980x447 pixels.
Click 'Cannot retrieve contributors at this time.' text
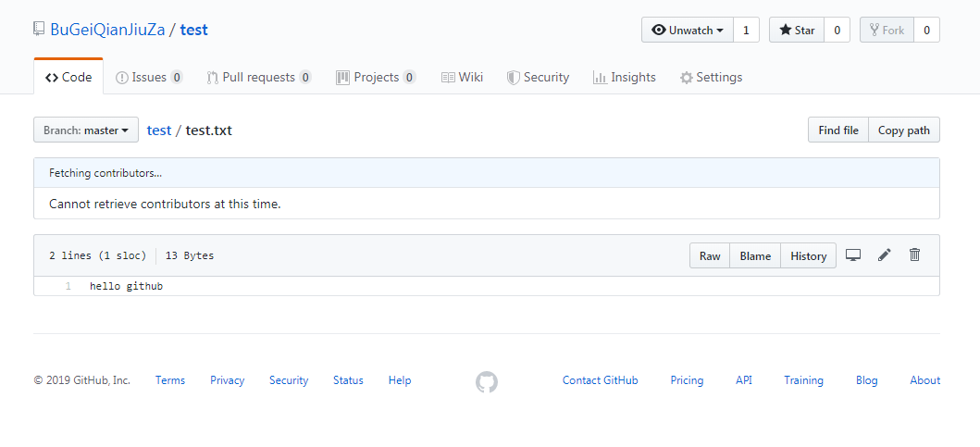click(x=165, y=204)
